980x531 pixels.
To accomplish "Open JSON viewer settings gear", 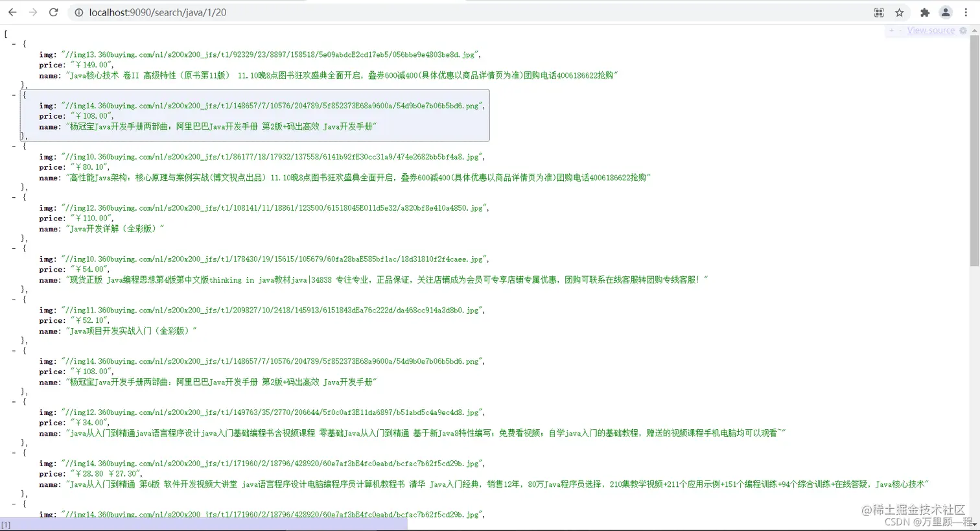I will pos(963,30).
